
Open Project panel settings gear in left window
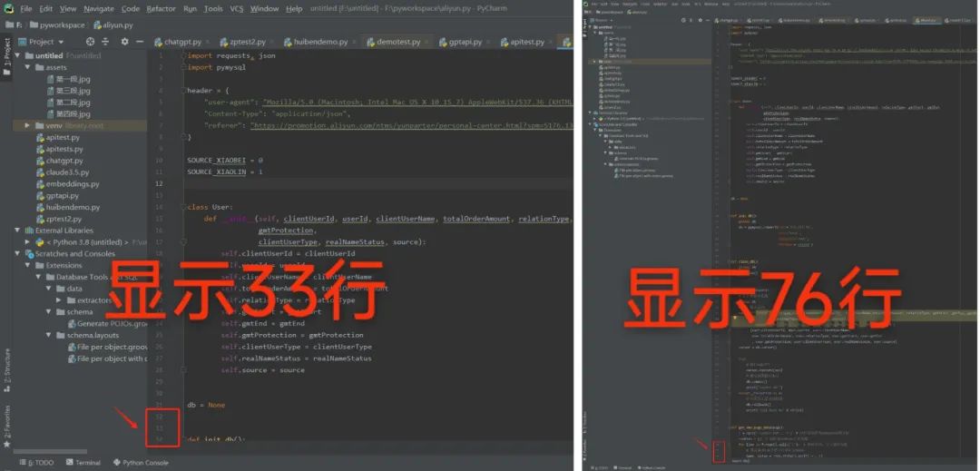click(124, 42)
